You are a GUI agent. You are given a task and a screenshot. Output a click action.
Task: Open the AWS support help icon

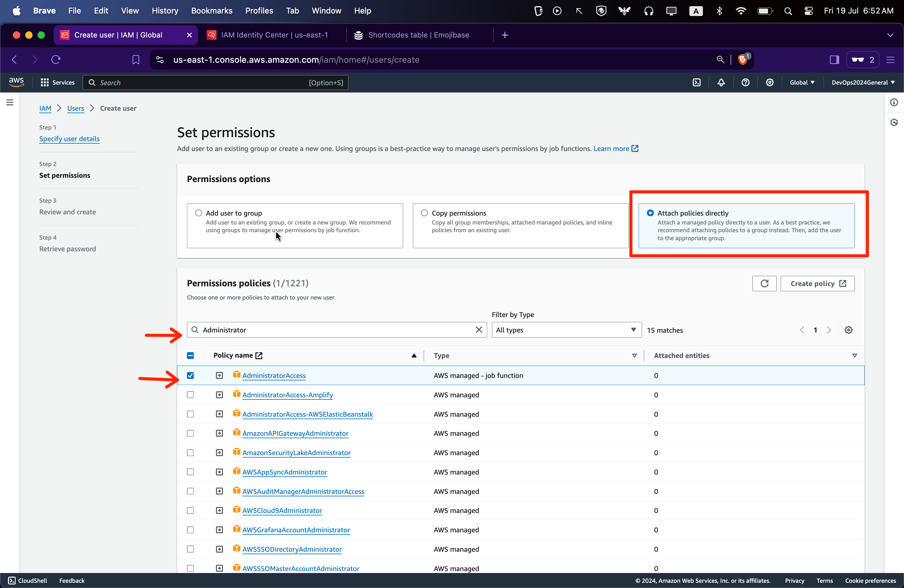745,82
